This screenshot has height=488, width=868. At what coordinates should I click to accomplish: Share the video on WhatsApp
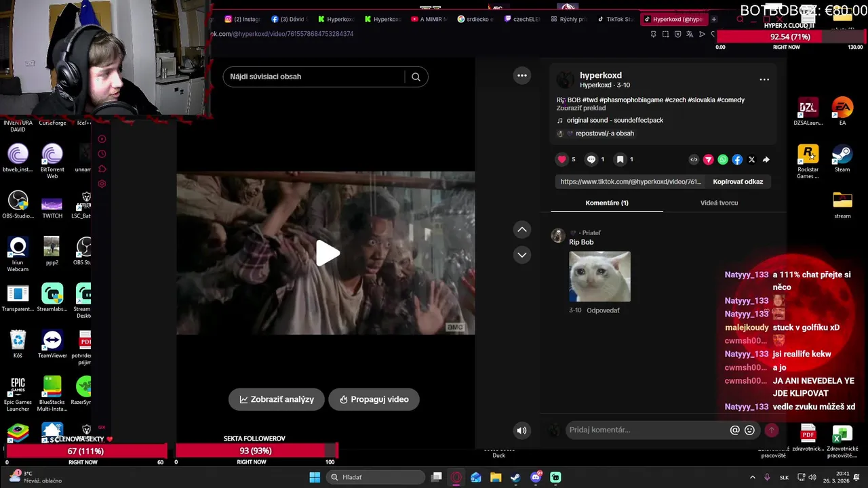[x=723, y=160]
